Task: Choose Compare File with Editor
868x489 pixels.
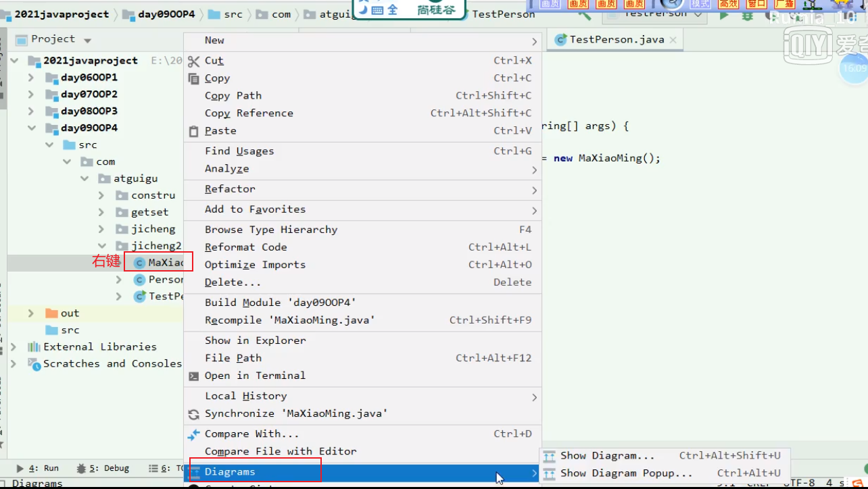Action: click(363, 452)
